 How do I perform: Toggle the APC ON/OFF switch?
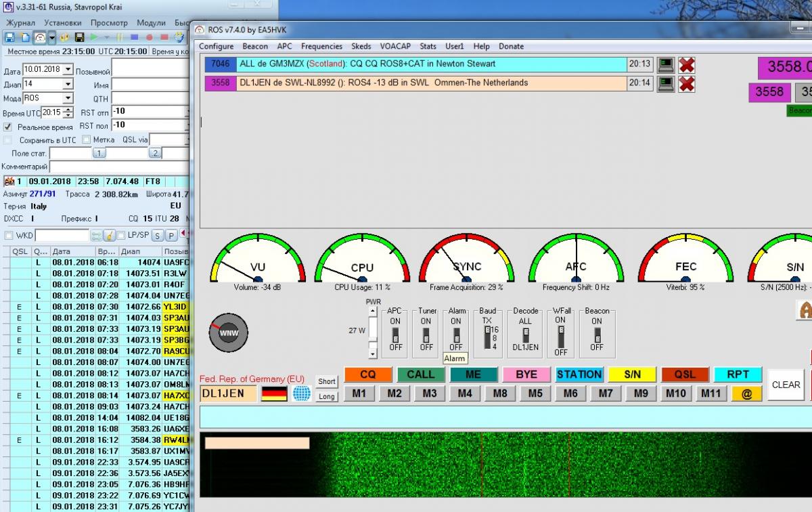coord(396,334)
